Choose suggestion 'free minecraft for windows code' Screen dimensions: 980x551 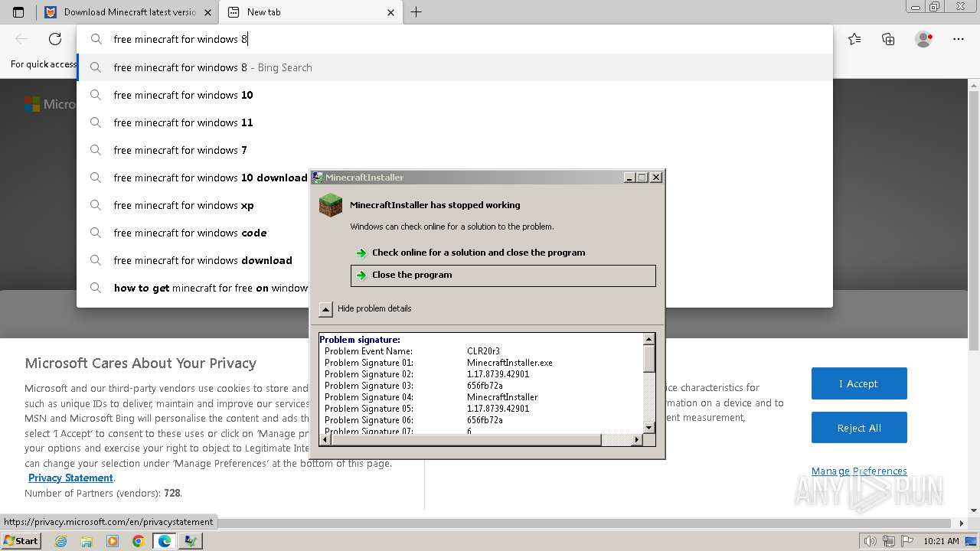(193, 233)
